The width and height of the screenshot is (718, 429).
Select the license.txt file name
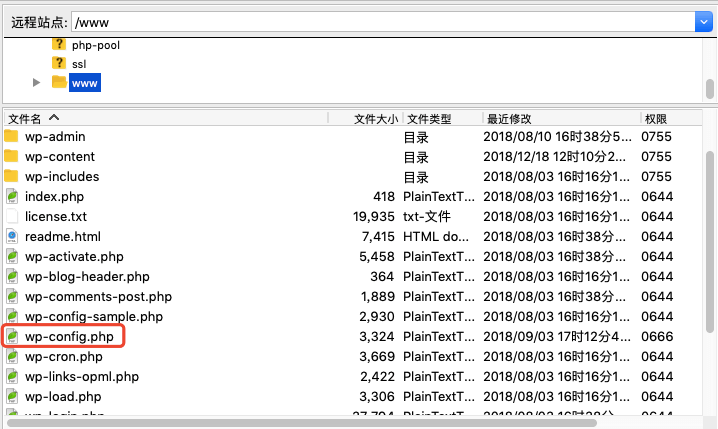point(56,217)
